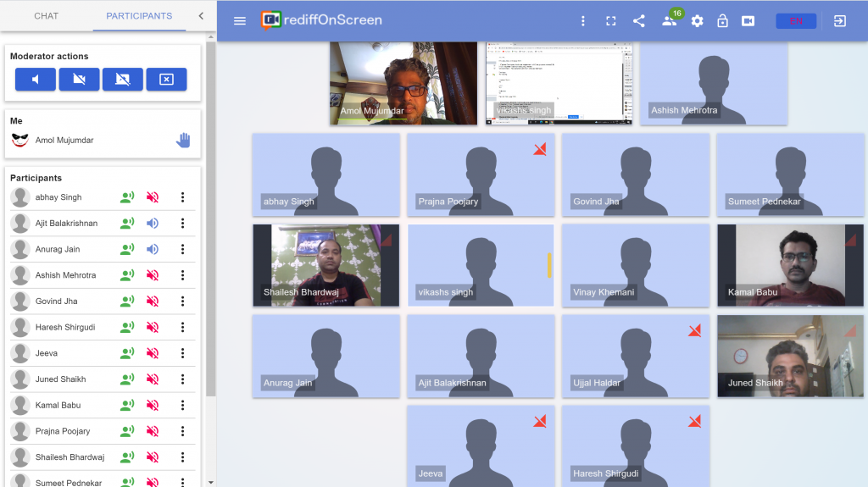This screenshot has width=868, height=487.
Task: Open options menu for Jeeva
Action: [183, 353]
